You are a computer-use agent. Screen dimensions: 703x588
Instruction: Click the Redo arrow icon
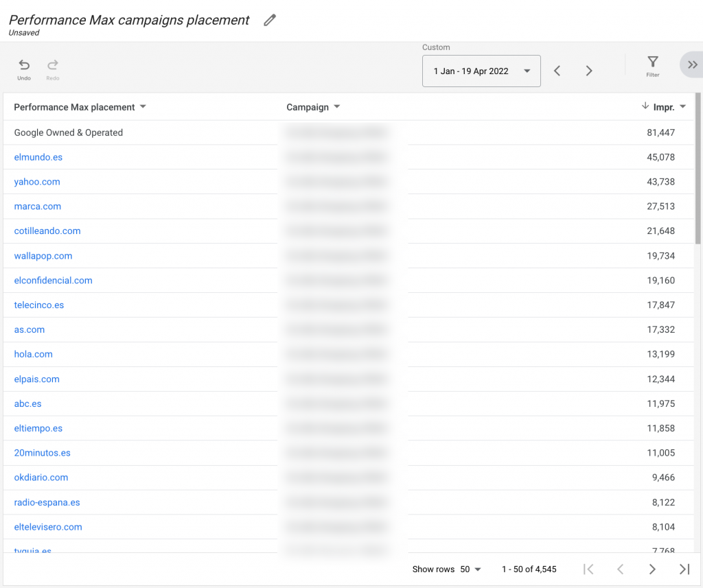(53, 65)
